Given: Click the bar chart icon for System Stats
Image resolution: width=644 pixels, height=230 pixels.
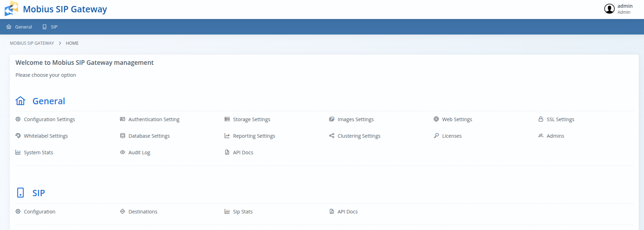Looking at the screenshot, I should pyautogui.click(x=18, y=152).
